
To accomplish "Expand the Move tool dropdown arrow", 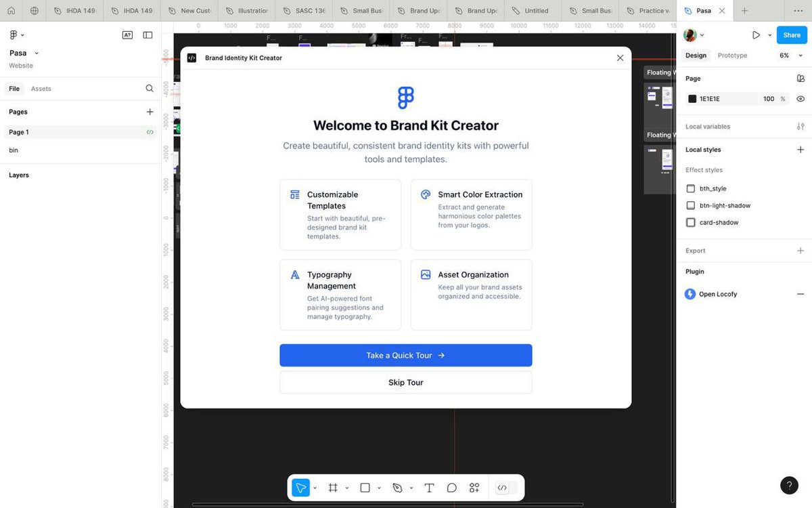I will [315, 488].
